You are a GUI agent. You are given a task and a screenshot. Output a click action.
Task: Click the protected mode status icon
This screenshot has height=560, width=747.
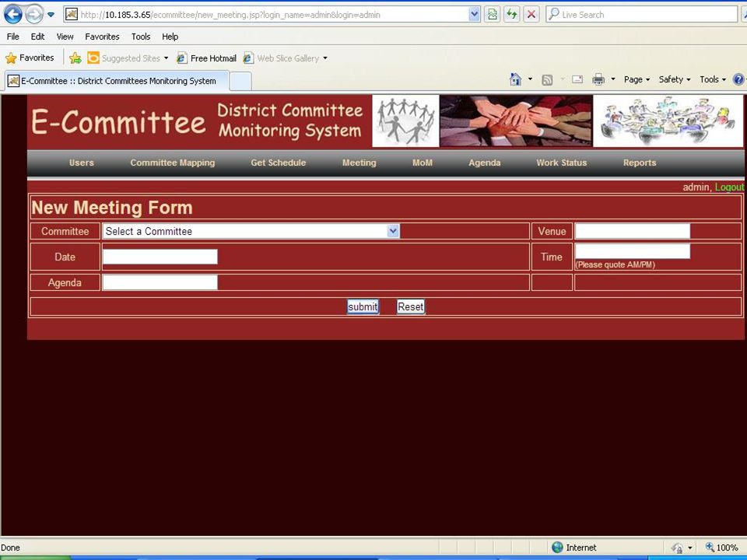click(x=677, y=548)
